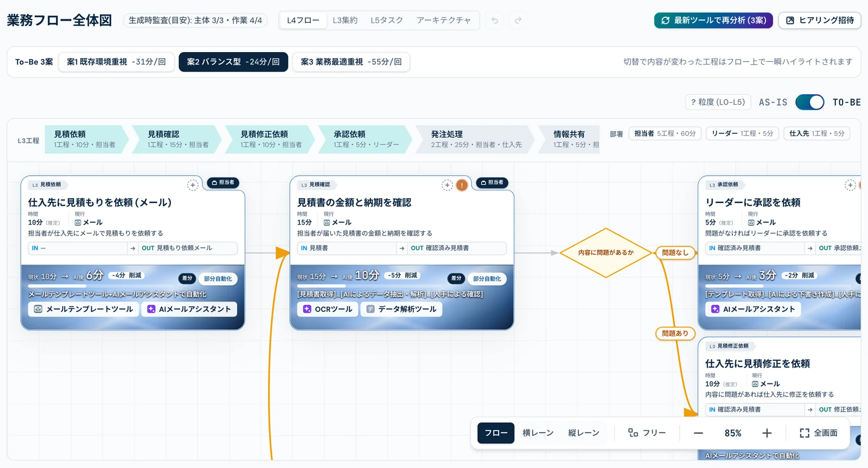Click the ヒアリング招待 button
Screen dimensions: 868x468
[x=820, y=21]
